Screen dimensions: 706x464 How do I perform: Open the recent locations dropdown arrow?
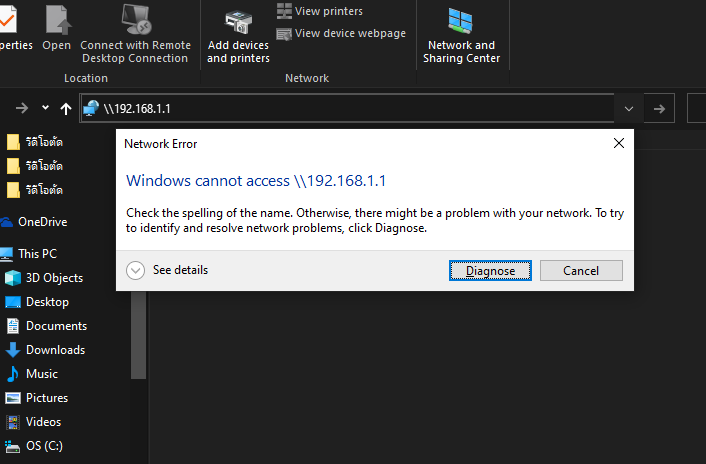45,108
